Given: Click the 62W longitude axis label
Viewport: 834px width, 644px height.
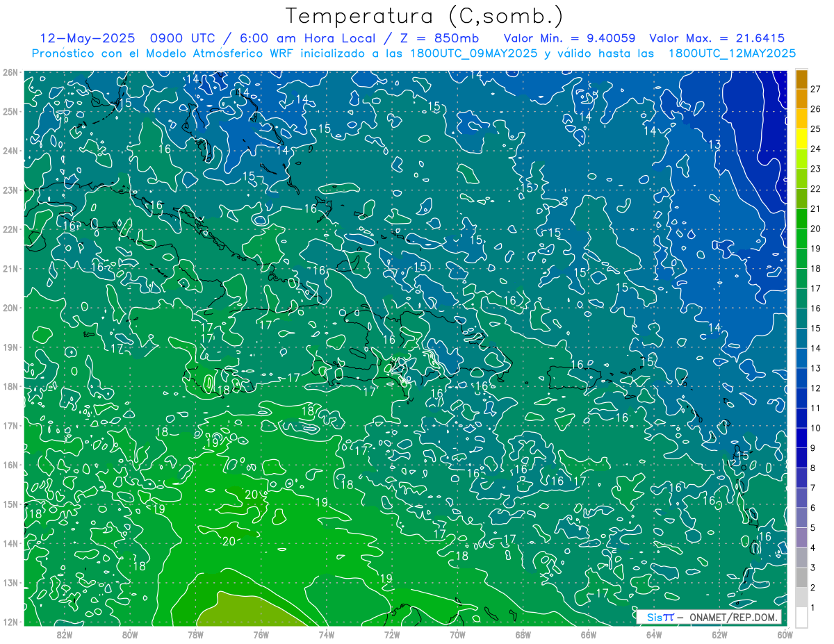Looking at the screenshot, I should click(719, 634).
